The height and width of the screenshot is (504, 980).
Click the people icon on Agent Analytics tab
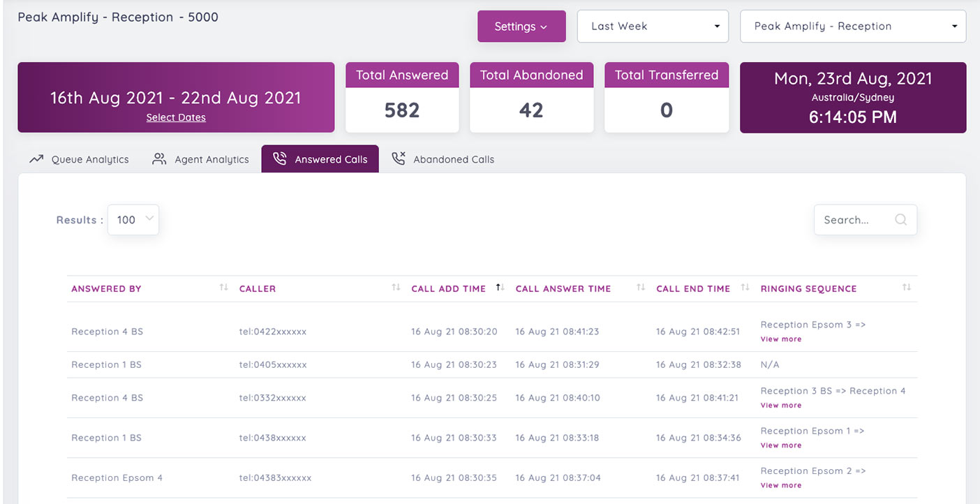tap(158, 158)
